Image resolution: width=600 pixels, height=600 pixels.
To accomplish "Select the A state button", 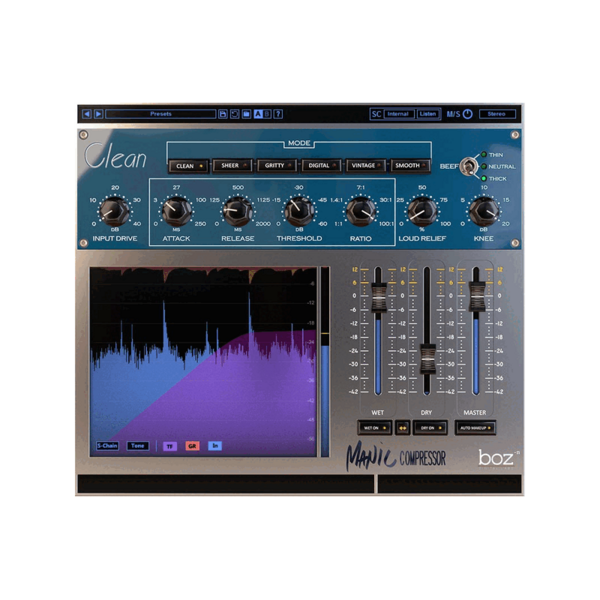I will click(258, 114).
